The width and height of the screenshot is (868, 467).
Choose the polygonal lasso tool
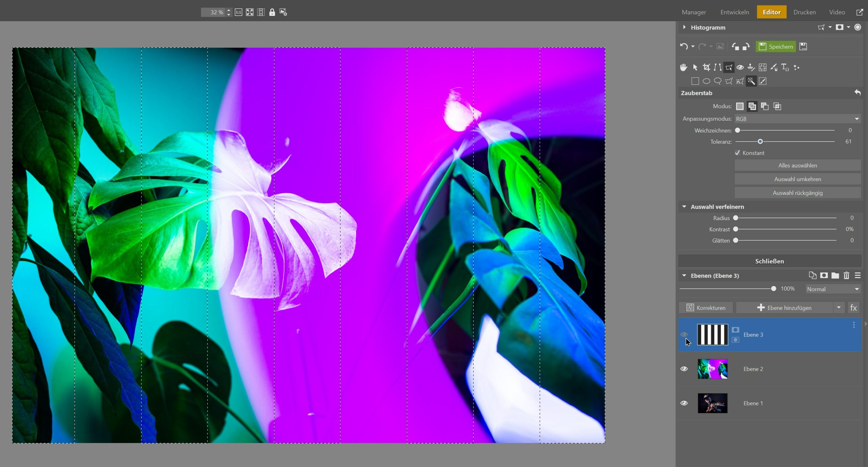pyautogui.click(x=729, y=81)
